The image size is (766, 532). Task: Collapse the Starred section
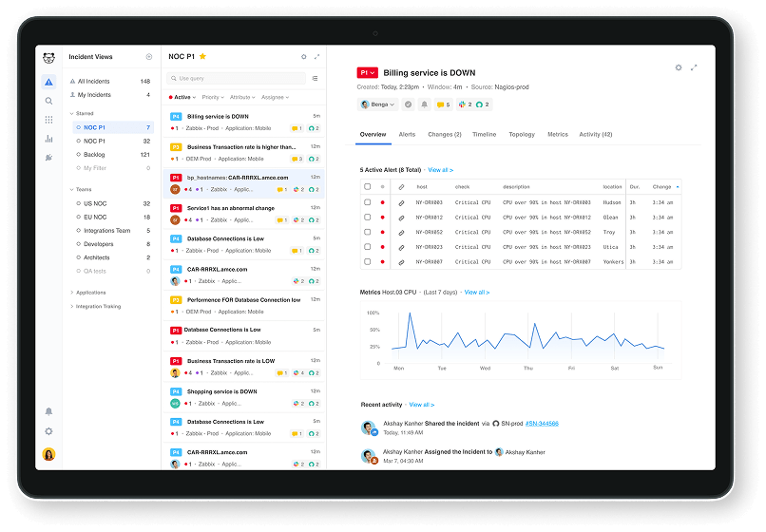(82, 113)
